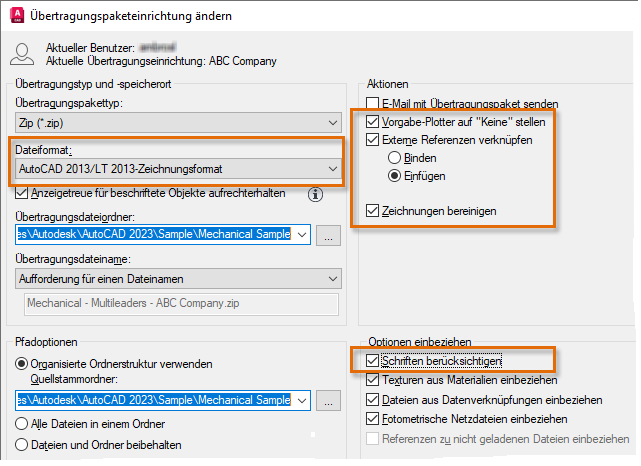Image resolution: width=641 pixels, height=466 pixels.
Task: Select the Einfügen radio button
Action: coord(394,176)
